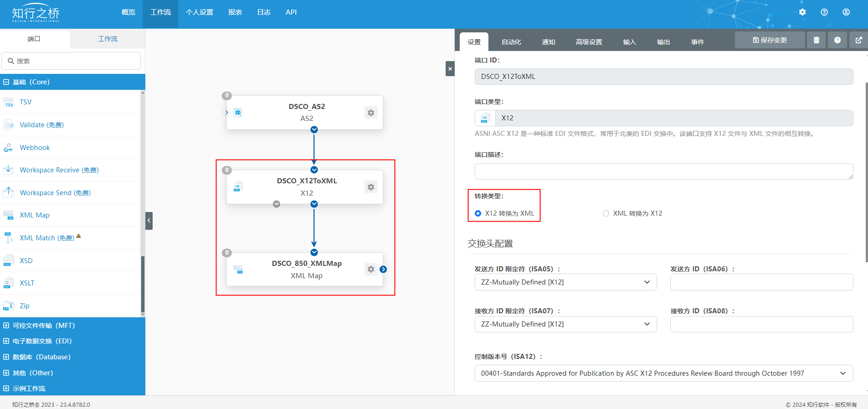
Task: Switch to 事件 tab
Action: [697, 42]
